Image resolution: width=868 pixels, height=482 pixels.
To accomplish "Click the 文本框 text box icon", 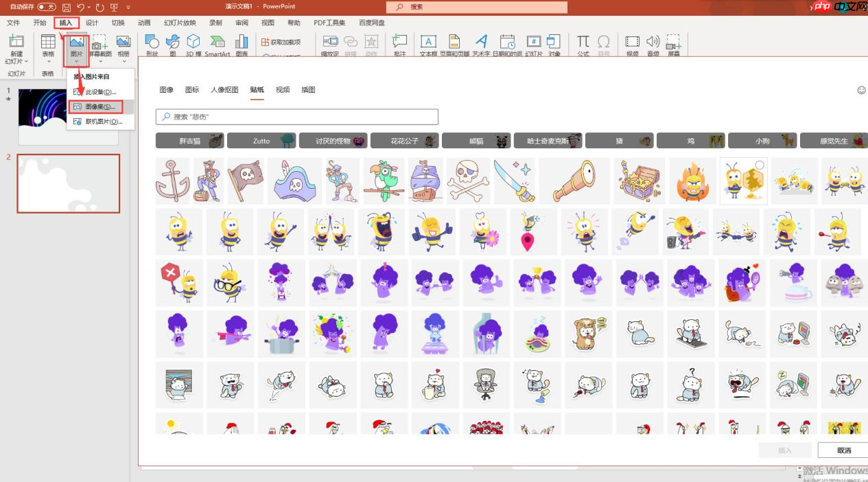I will pyautogui.click(x=428, y=41).
